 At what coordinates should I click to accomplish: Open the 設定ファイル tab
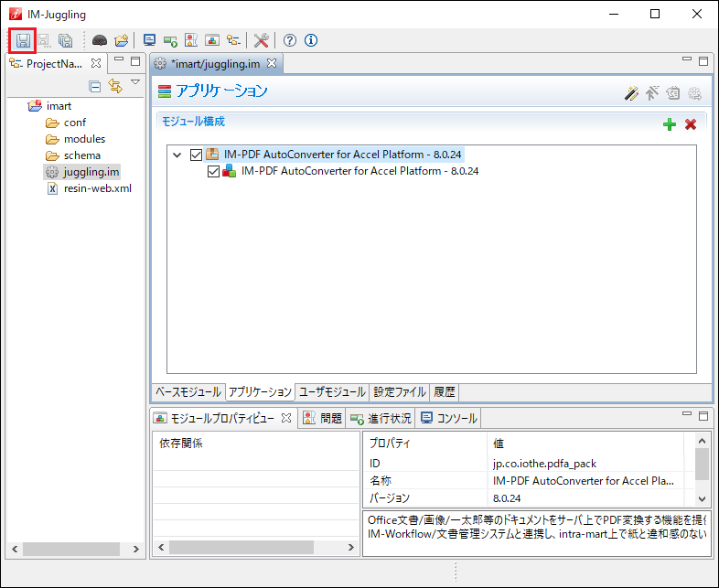pos(400,391)
